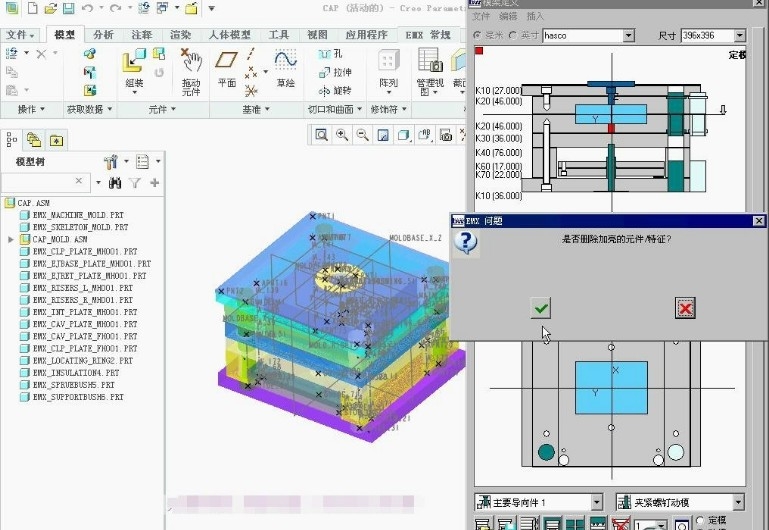This screenshot has width=769, height=530.
Task: Expand the CAP_MOLD.ASM tree node
Action: click(x=10, y=239)
